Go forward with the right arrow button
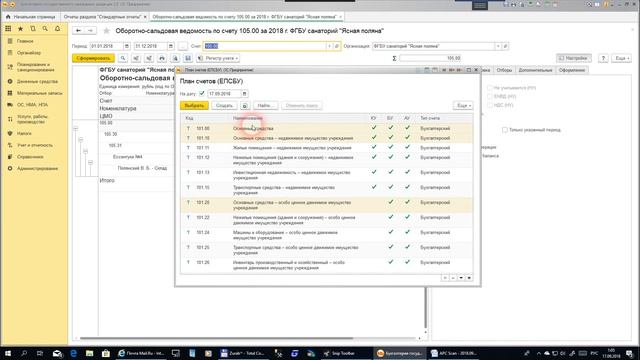 coord(90,31)
